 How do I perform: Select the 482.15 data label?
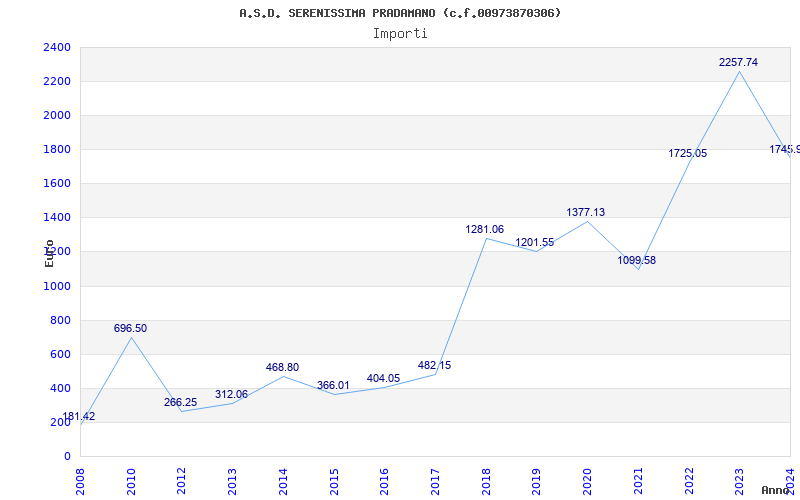(434, 365)
